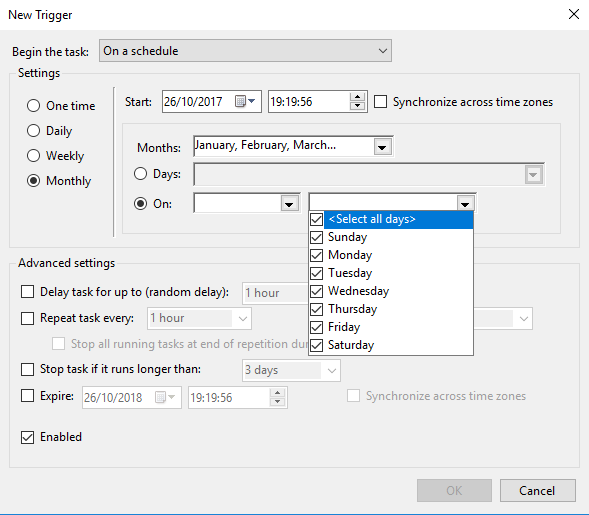Uncheck Wednesday in the day list

tap(317, 291)
